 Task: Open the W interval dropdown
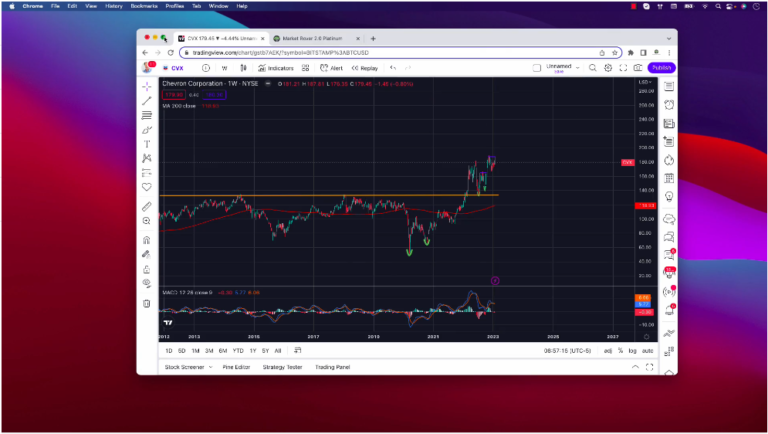pyautogui.click(x=223, y=68)
